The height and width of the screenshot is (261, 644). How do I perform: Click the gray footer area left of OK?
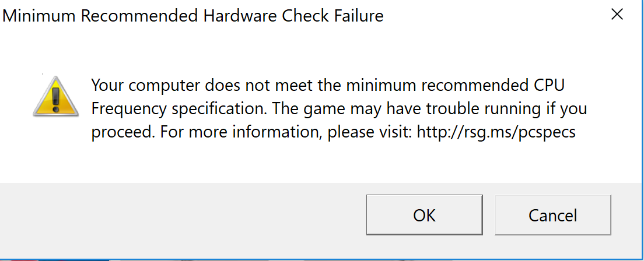pyautogui.click(x=175, y=214)
